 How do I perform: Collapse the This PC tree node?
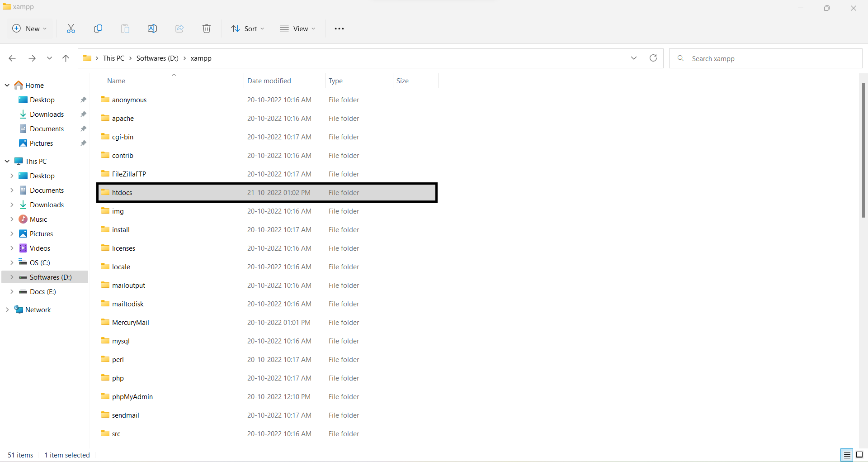(7, 161)
